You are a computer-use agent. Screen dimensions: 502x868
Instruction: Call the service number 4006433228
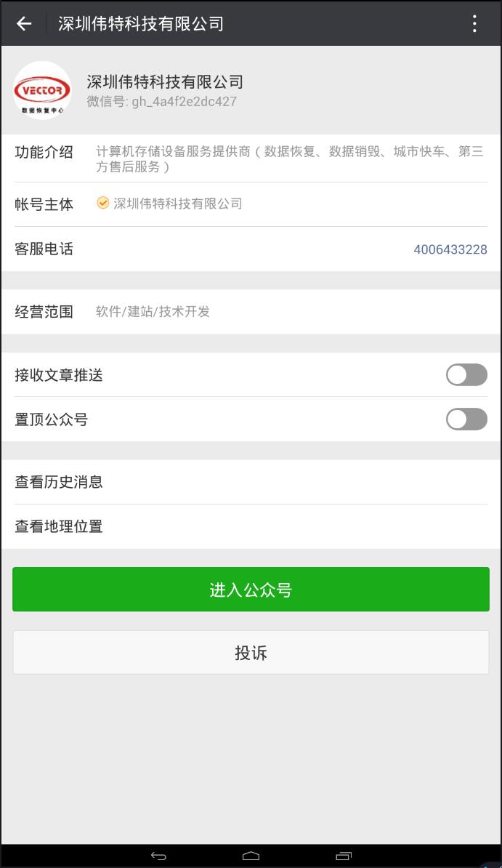pyautogui.click(x=450, y=249)
